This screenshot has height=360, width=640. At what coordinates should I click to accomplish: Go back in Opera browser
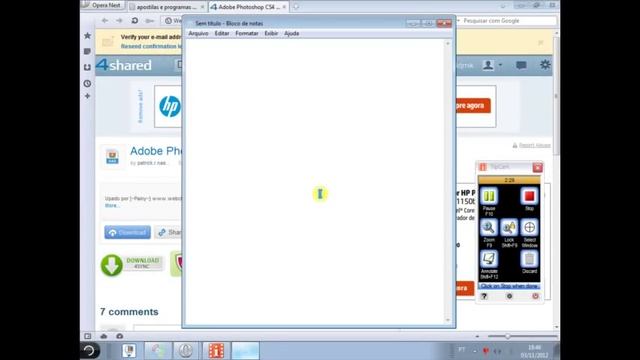pyautogui.click(x=105, y=20)
